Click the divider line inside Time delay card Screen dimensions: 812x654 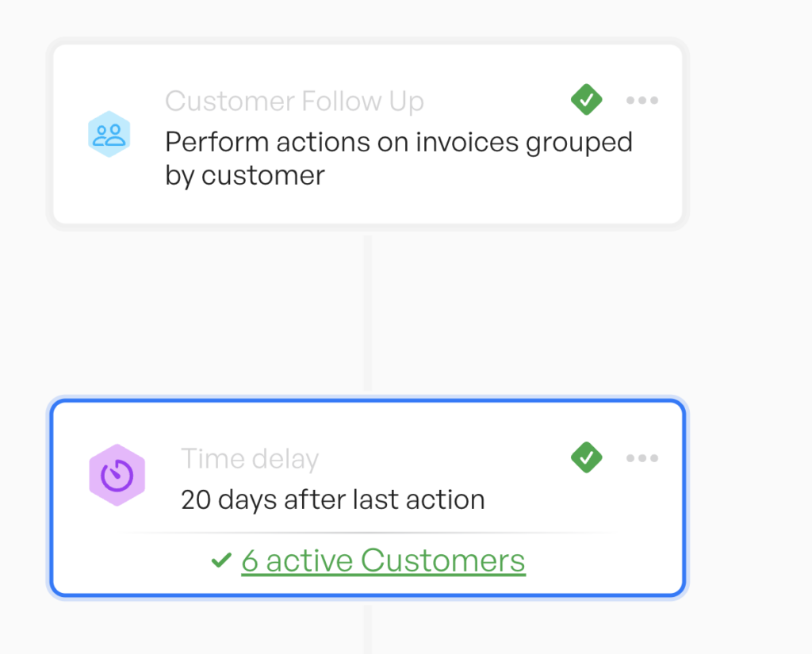point(368,532)
